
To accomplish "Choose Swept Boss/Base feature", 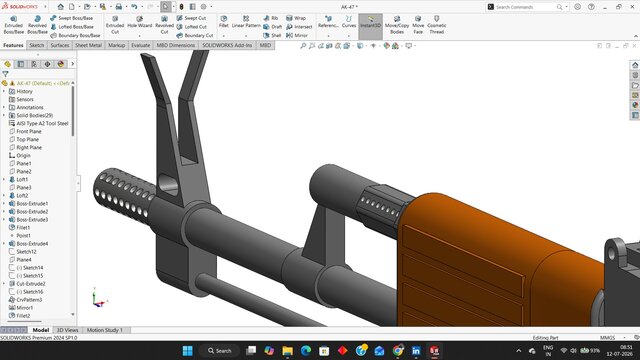I will 71,18.
